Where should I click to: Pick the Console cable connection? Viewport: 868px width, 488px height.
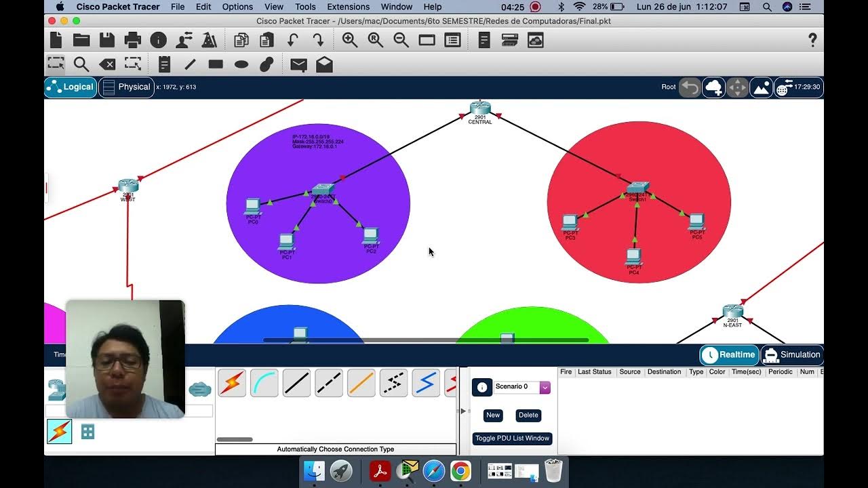pos(264,384)
